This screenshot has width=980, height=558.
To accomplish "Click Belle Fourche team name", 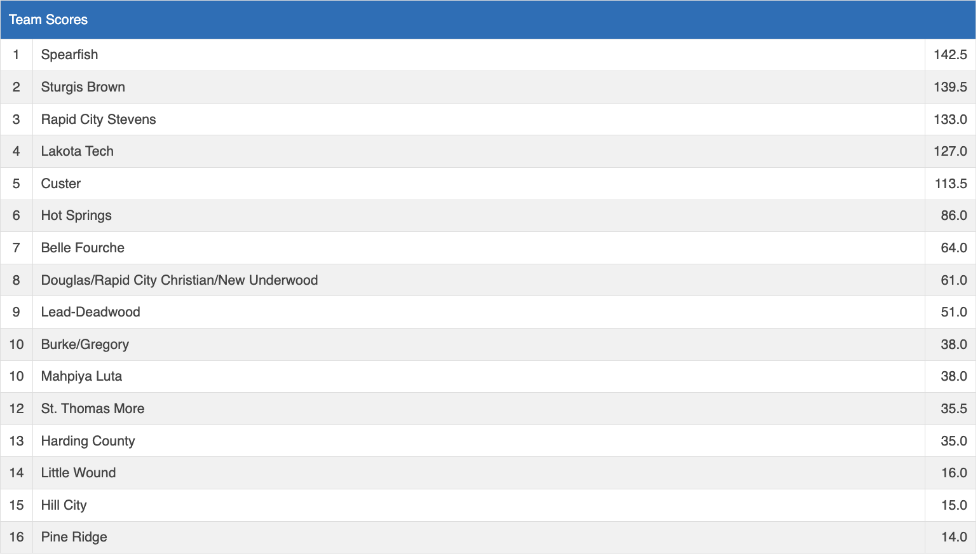I will [83, 248].
